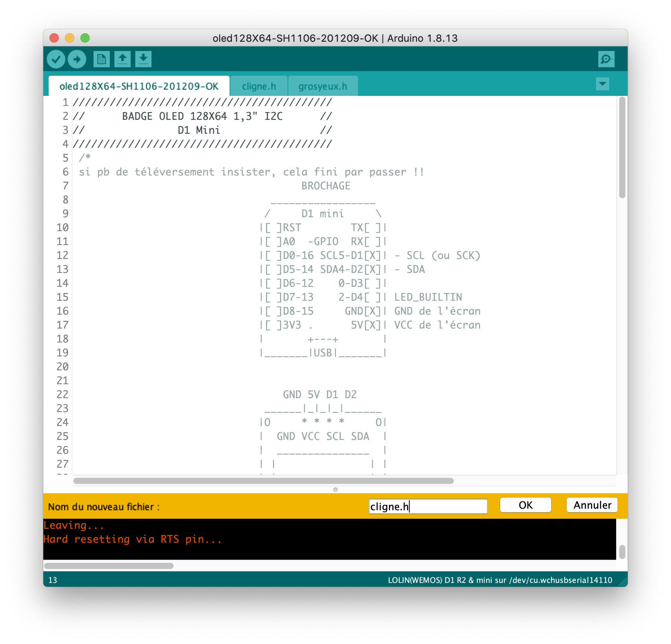The width and height of the screenshot is (671, 644).
Task: Click the console vertical scrollbar thumb
Action: tap(622, 552)
